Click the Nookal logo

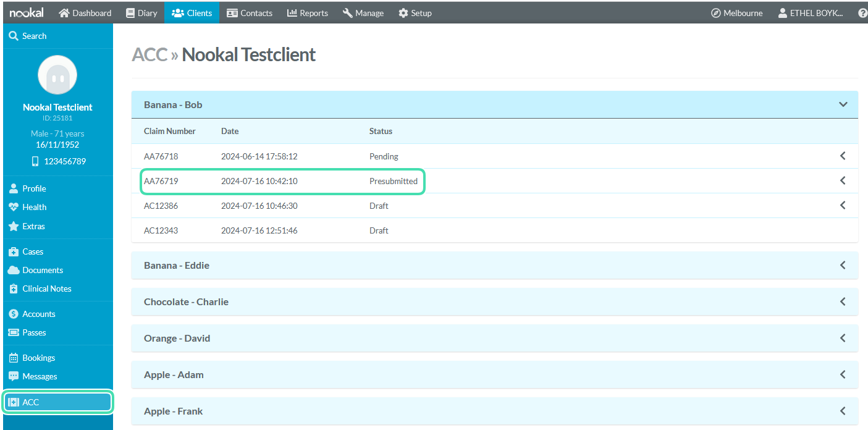27,12
